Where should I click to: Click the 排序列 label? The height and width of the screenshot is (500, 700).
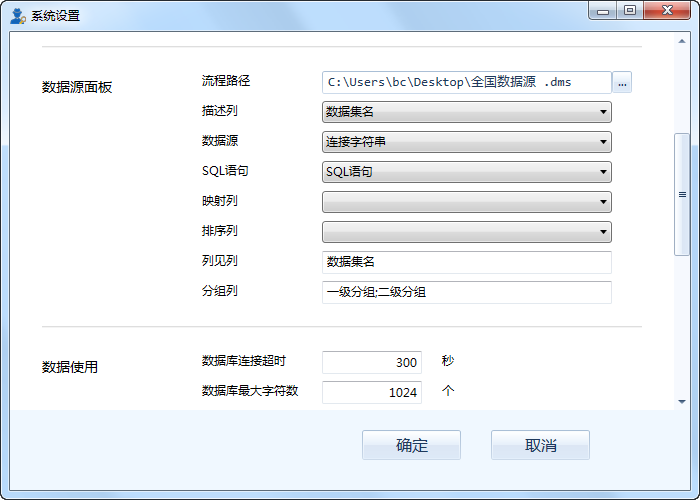220,231
